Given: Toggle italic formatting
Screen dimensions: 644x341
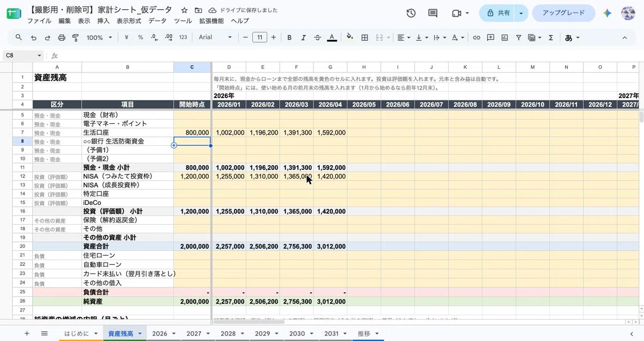Looking at the screenshot, I should click(303, 38).
